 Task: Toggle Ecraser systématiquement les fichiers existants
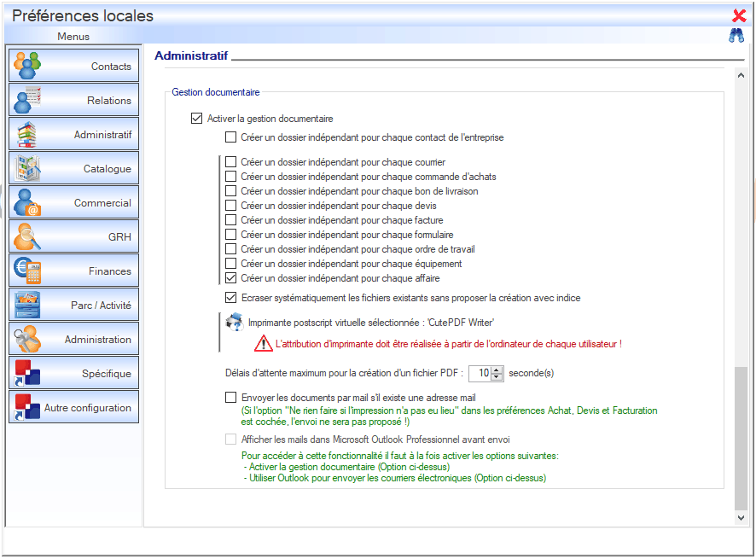tap(230, 298)
